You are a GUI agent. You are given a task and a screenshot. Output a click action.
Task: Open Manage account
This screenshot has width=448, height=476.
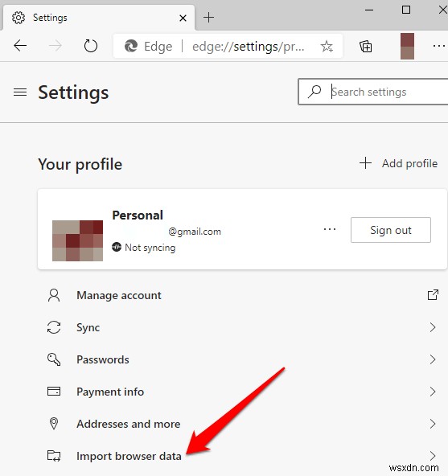click(x=242, y=295)
